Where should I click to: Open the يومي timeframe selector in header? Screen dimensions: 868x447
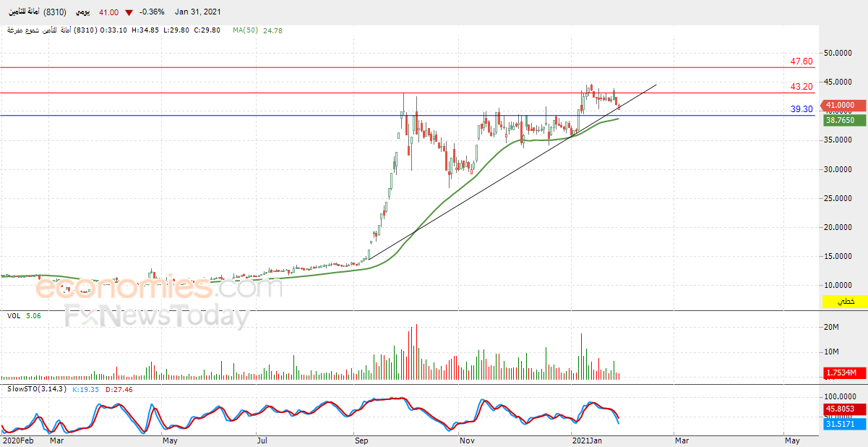(82, 12)
